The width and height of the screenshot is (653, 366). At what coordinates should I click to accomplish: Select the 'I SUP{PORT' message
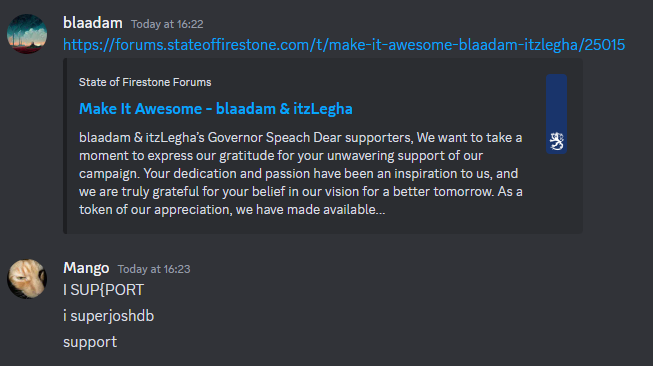[103, 290]
